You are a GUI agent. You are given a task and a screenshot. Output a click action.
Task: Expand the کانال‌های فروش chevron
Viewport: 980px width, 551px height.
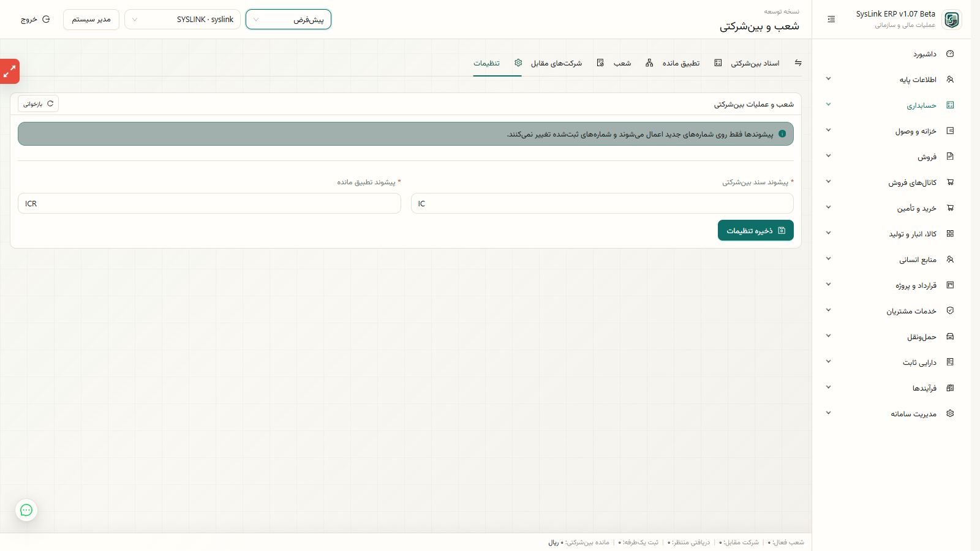point(828,182)
